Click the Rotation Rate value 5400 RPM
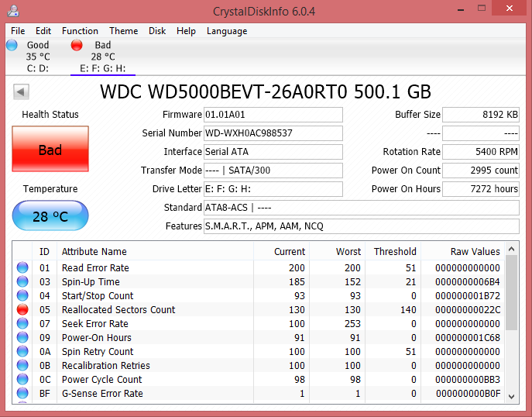This screenshot has height=417, width=532. [481, 152]
